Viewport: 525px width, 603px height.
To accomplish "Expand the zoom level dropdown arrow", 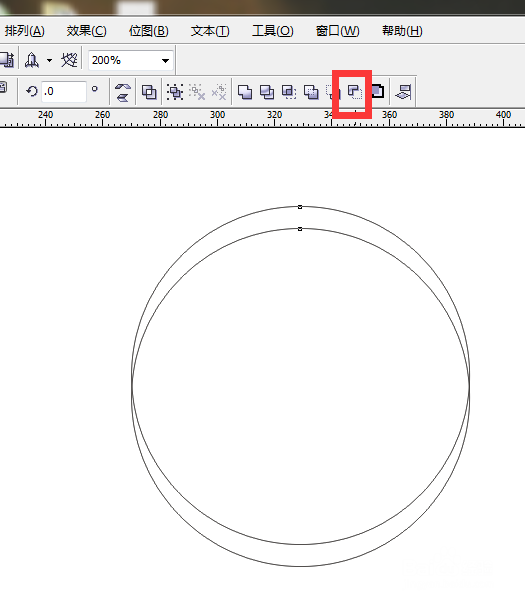I will pyautogui.click(x=165, y=61).
